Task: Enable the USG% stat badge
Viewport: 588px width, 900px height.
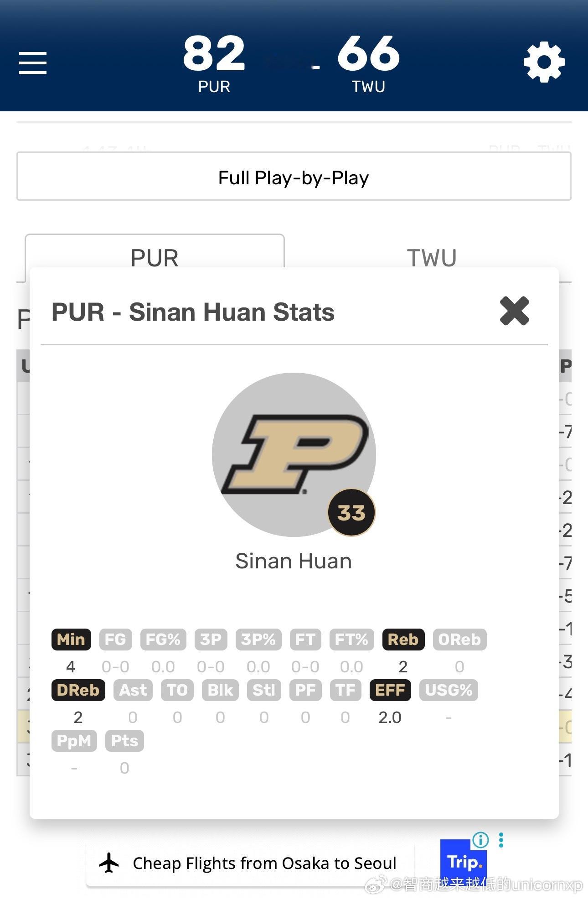Action: 449,690
